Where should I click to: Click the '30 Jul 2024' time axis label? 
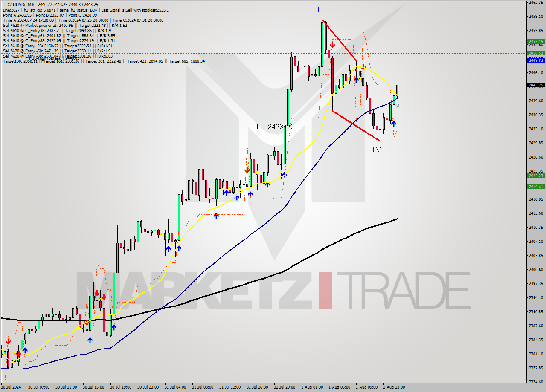point(12,387)
